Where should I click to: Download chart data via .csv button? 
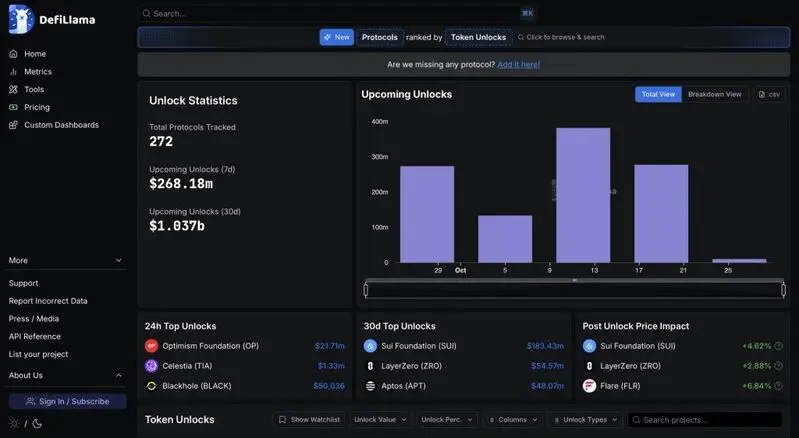(x=769, y=94)
